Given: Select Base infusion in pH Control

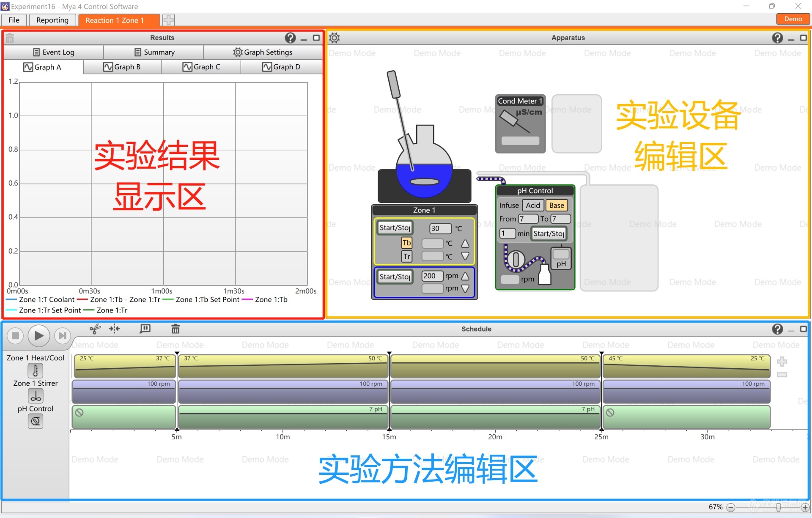Looking at the screenshot, I should (557, 205).
